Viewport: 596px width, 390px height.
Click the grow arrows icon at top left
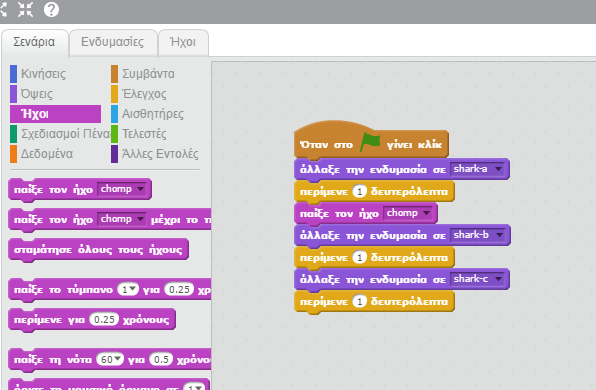click(3, 10)
